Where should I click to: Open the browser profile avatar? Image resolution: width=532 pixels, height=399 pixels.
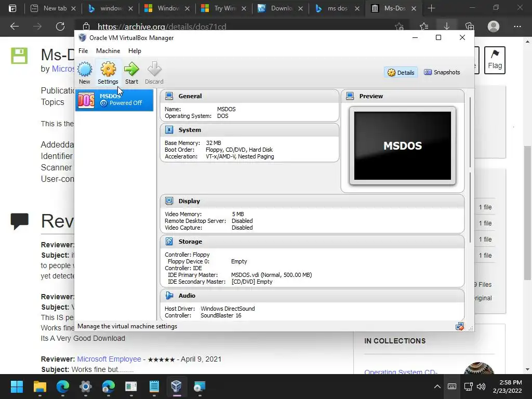click(494, 26)
